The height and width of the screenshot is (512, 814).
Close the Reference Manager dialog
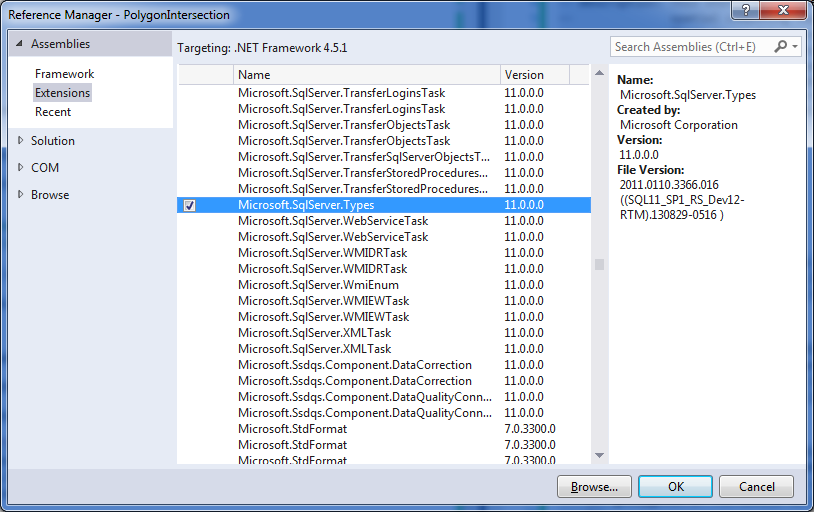point(783,10)
